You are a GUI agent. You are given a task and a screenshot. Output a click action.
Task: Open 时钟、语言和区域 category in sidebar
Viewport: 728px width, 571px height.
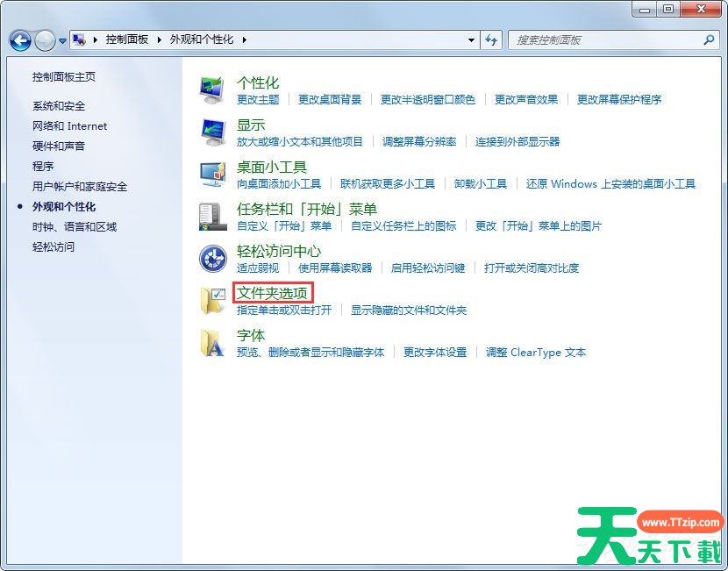coord(75,226)
